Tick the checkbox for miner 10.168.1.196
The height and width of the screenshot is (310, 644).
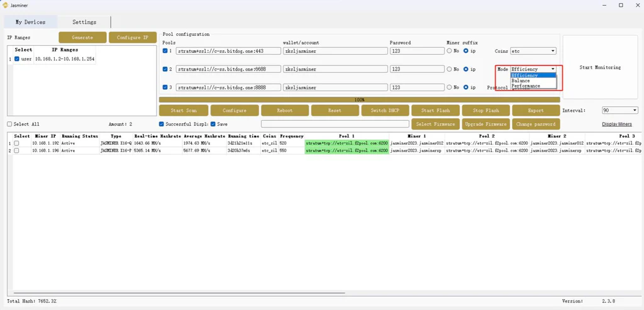tap(16, 151)
